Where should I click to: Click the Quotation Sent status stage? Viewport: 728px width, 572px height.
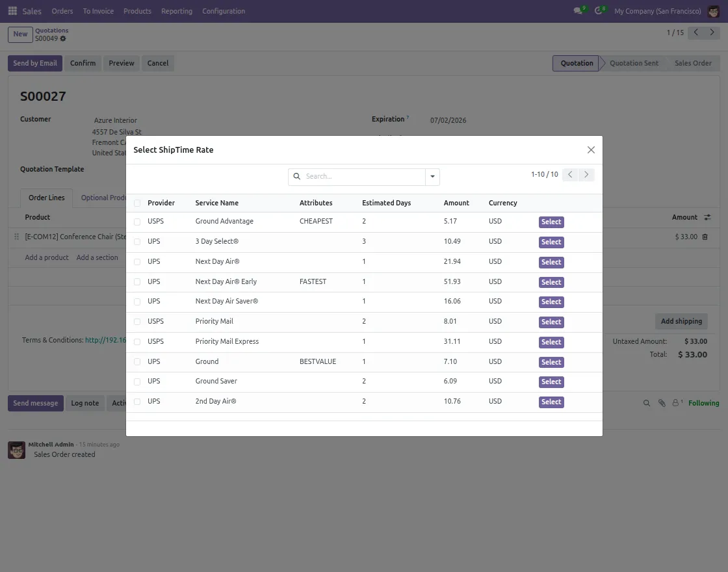(x=634, y=63)
